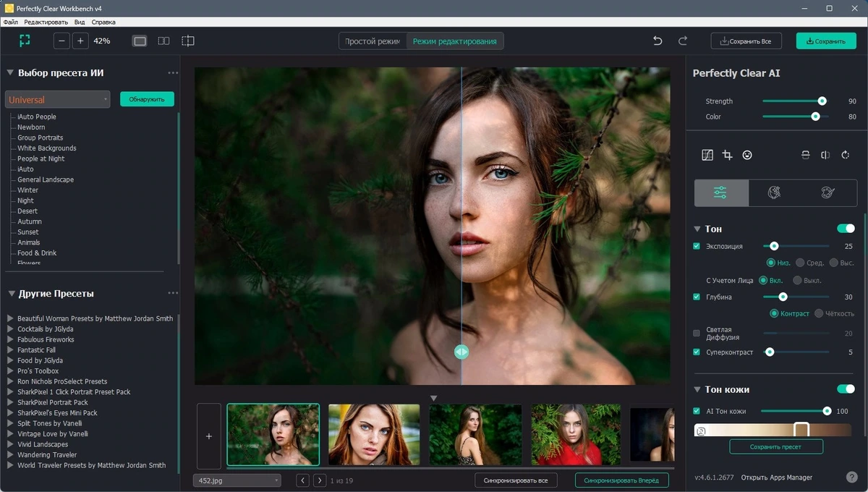The image size is (868, 492).
Task: Expand Pro's Toolbox preset group
Action: click(10, 371)
